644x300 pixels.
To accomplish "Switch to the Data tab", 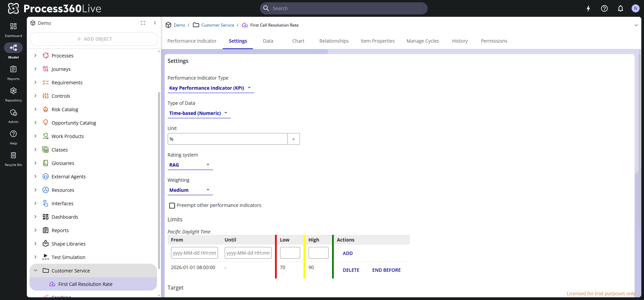I will coord(268,41).
